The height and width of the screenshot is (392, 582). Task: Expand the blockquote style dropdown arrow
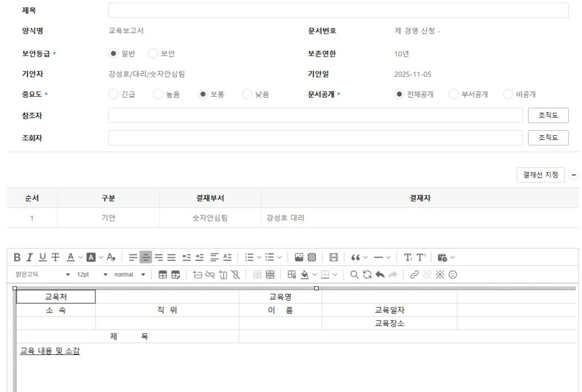tap(365, 257)
